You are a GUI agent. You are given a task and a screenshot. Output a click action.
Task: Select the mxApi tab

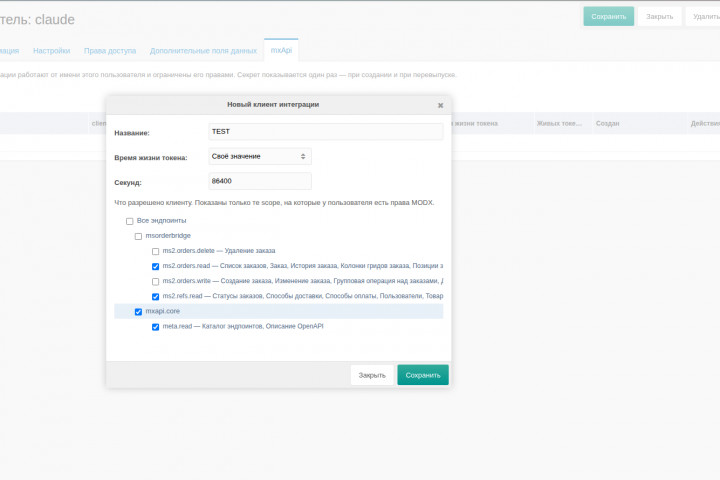[281, 50]
